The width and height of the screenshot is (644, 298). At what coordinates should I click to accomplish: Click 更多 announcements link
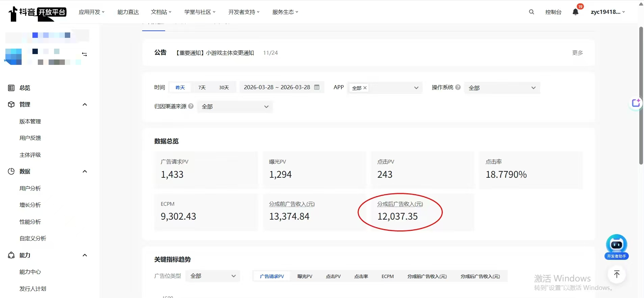[577, 53]
